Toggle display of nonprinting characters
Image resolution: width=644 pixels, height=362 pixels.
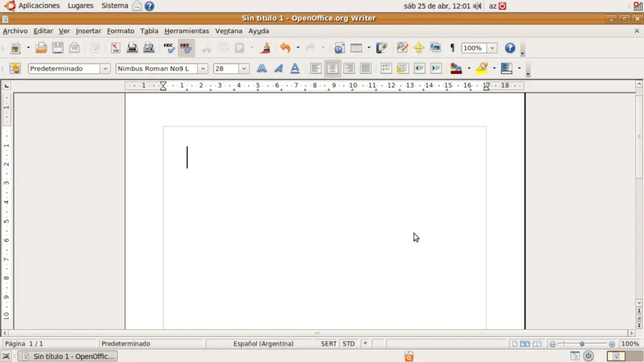click(x=452, y=48)
